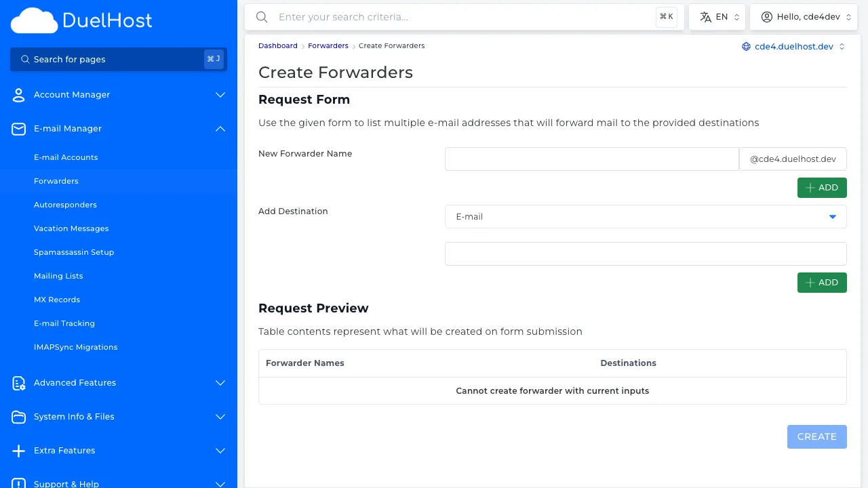Click the globe icon next to cde4.duelhost.dev
Image resolution: width=868 pixels, height=488 pixels.
coord(746,46)
